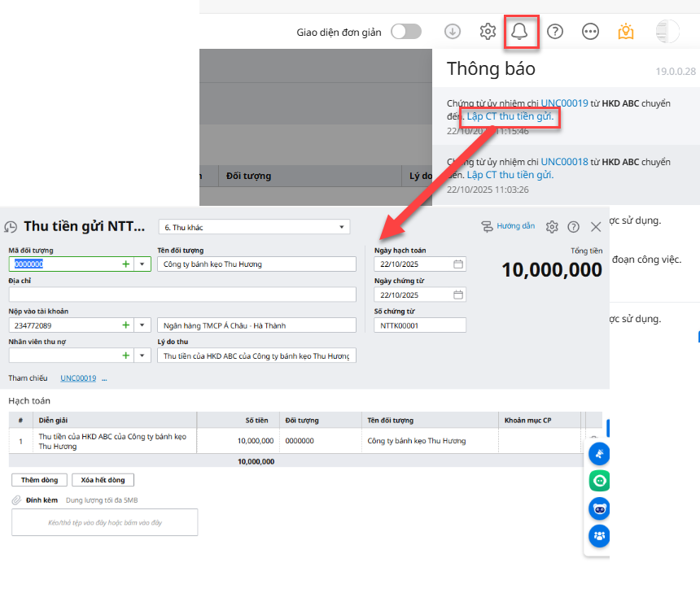The image size is (700, 589).
Task: Expand the Nhân viên thu nợ dropdown arrow
Action: (142, 356)
